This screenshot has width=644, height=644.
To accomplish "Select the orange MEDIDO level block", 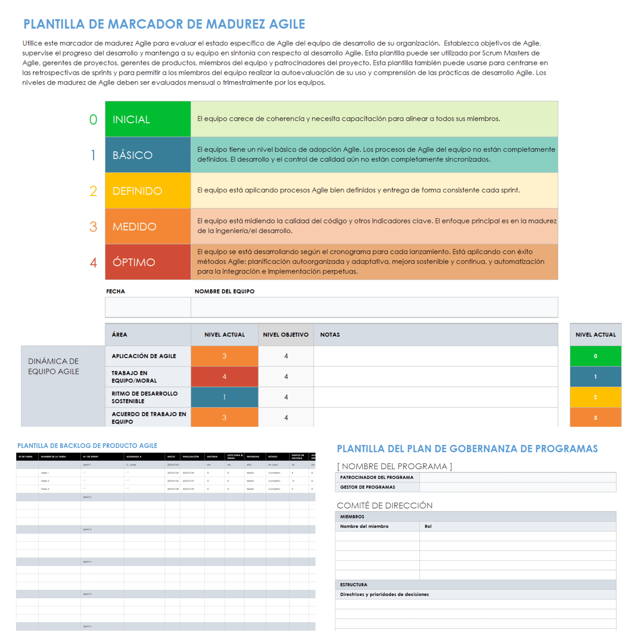I will (148, 226).
